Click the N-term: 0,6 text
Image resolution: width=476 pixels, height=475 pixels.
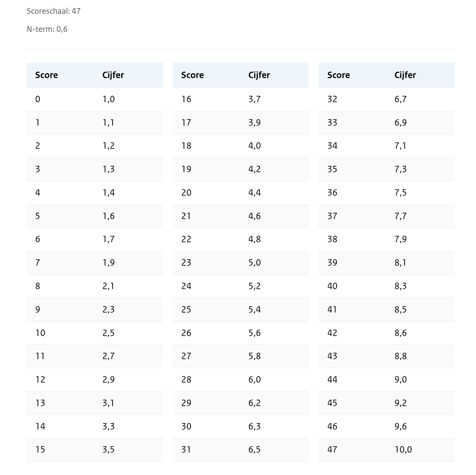point(47,29)
